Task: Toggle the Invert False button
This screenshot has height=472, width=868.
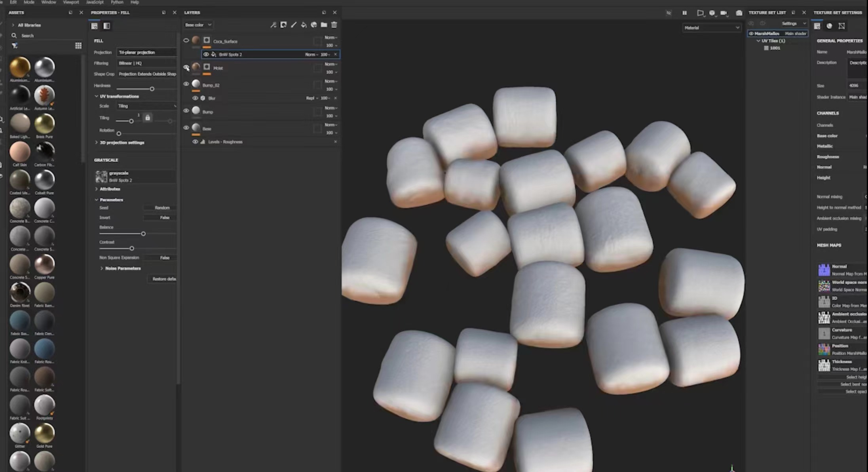Action: [x=160, y=218]
